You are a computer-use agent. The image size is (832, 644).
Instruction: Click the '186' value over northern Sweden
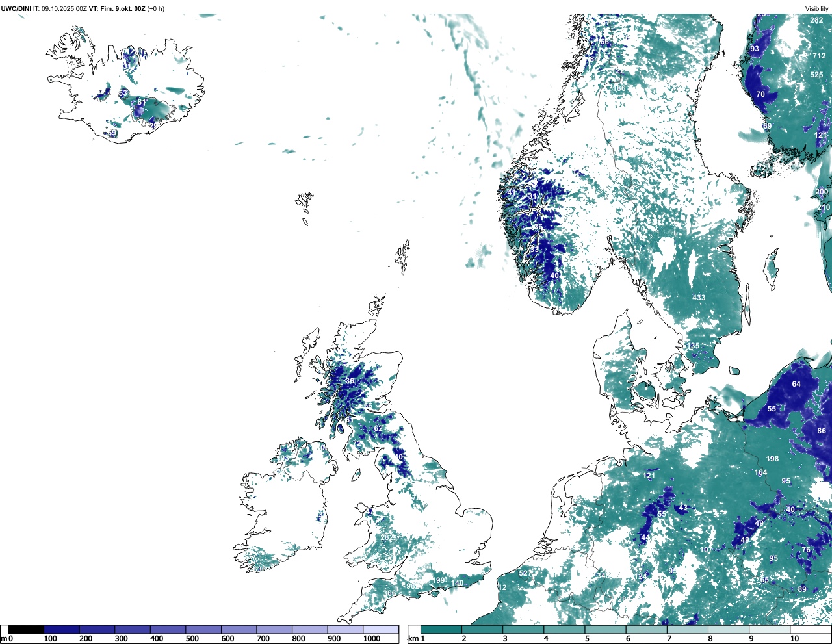coord(620,88)
